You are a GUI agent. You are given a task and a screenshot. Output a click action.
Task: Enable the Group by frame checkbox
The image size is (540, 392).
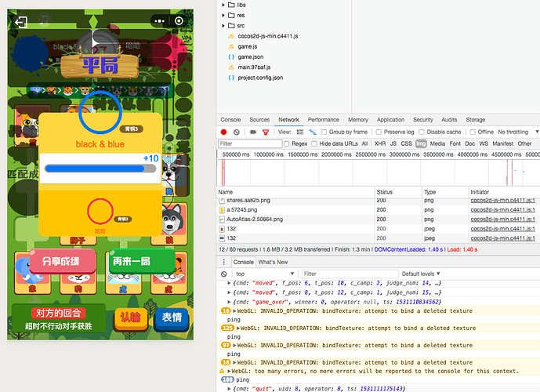click(324, 132)
